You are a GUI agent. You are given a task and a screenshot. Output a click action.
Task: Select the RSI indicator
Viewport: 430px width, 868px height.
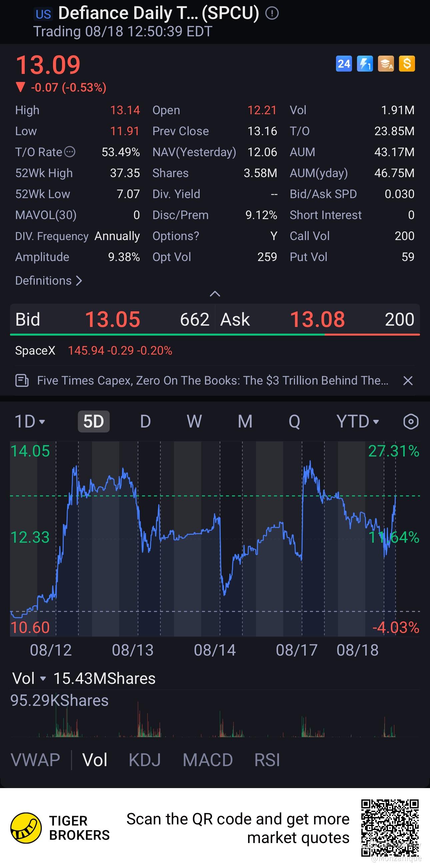pos(267,760)
